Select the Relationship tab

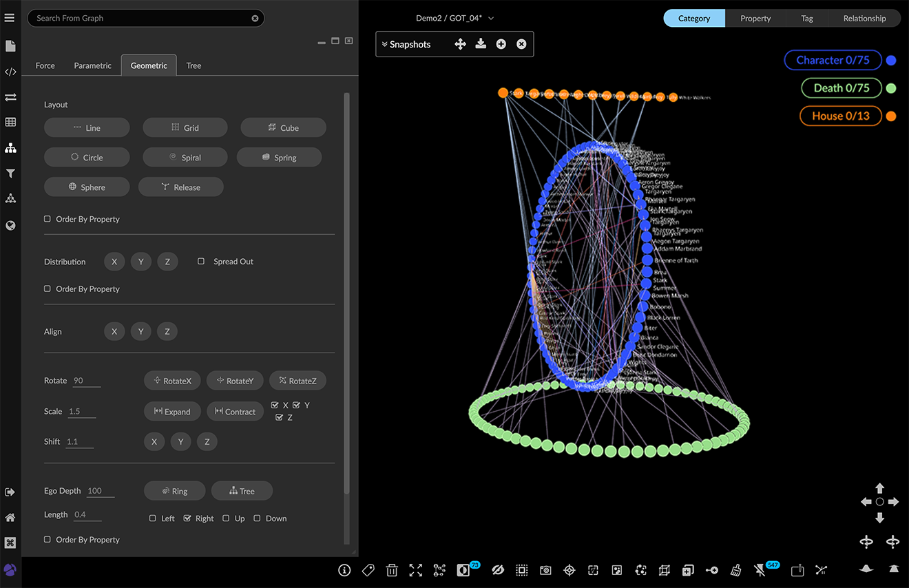click(x=864, y=18)
